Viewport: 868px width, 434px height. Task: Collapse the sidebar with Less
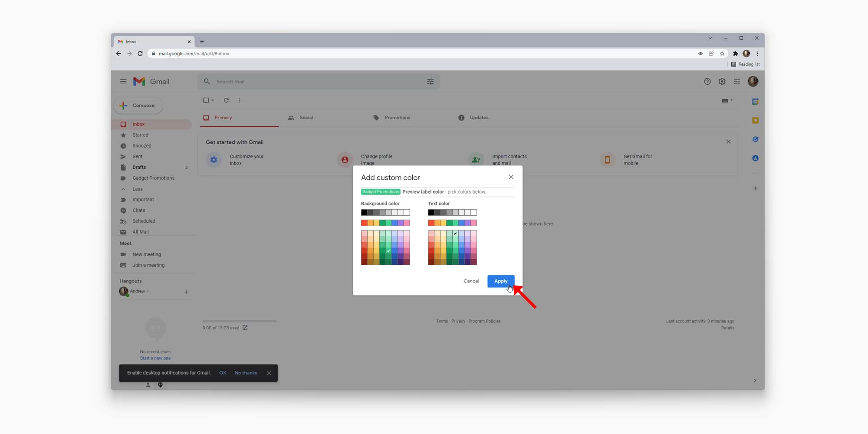138,189
